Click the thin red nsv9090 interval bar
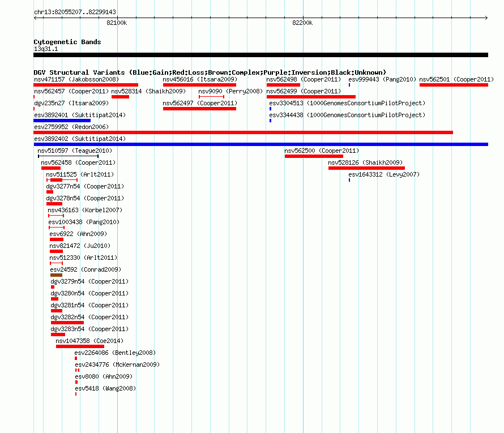Image resolution: width=504 pixels, height=433 pixels. pos(211,97)
